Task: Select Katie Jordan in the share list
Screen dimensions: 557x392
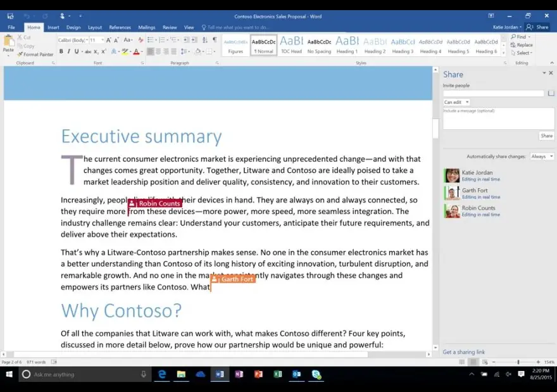Action: pyautogui.click(x=498, y=175)
